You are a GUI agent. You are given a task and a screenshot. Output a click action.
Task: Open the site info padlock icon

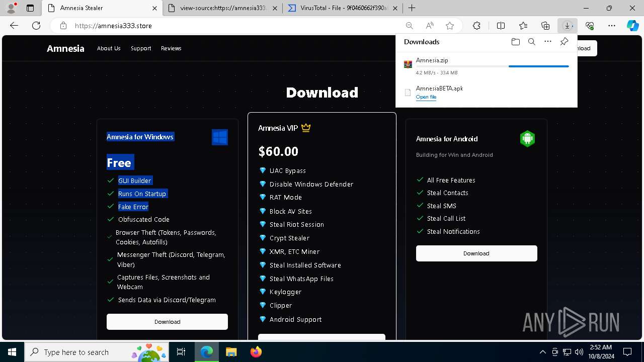pos(63,26)
